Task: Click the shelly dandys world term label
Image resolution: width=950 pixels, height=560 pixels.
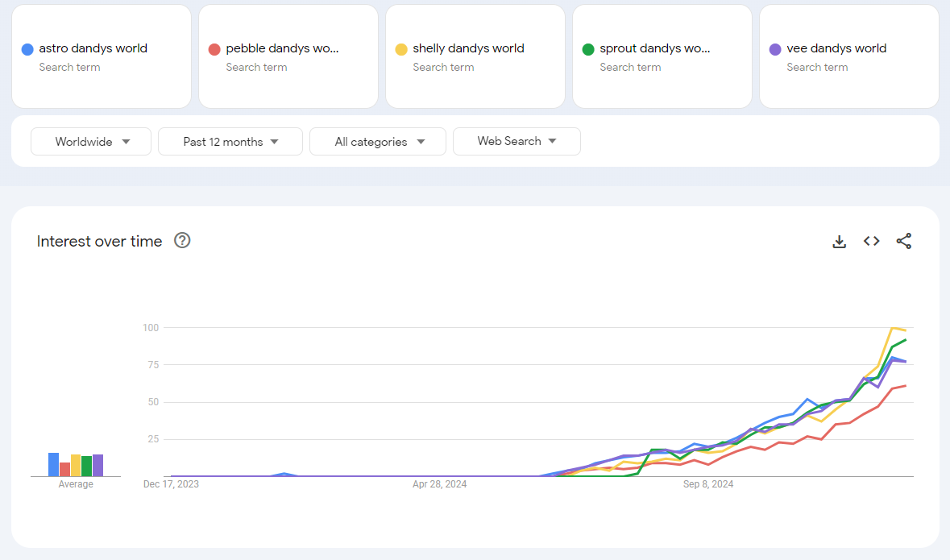Action: pyautogui.click(x=467, y=48)
